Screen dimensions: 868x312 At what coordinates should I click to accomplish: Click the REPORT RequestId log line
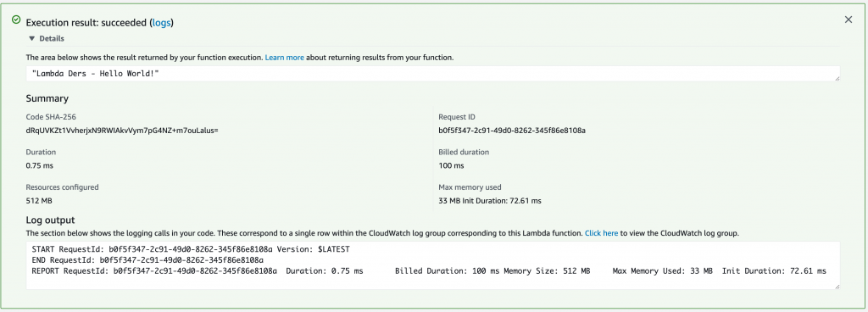(429, 271)
